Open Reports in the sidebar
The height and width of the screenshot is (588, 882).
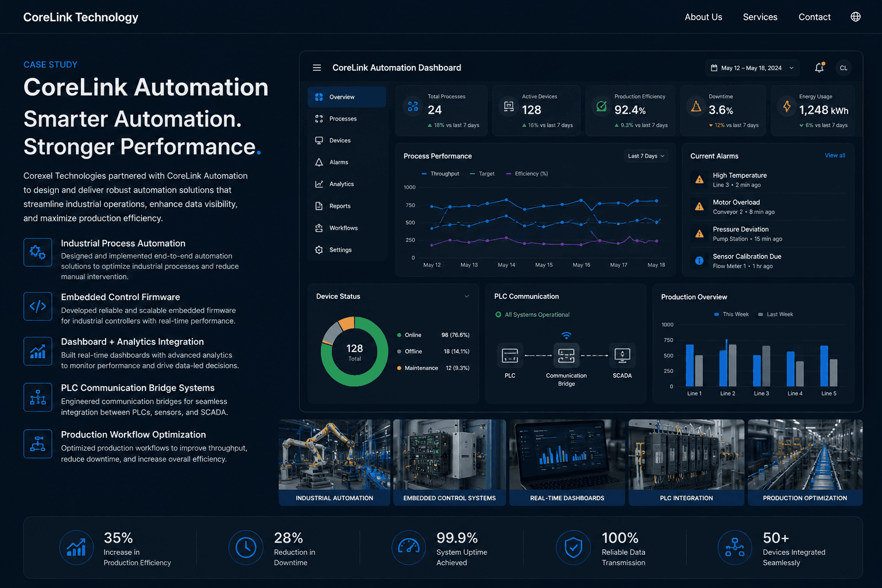point(347,206)
